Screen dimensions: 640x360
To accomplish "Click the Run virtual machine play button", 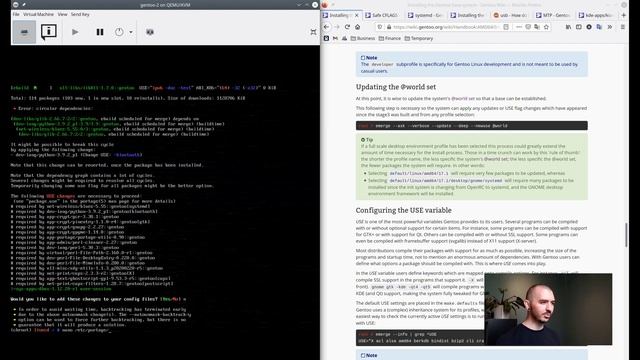I will [75, 32].
